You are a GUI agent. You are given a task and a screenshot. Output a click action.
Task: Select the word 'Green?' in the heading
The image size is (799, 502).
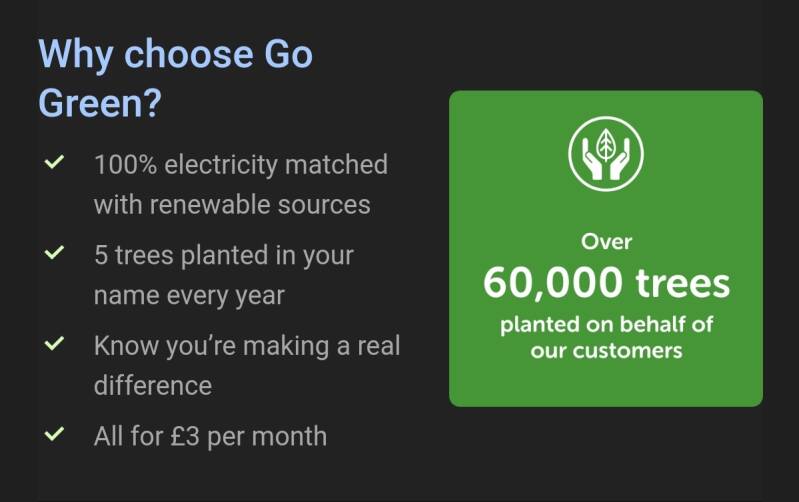tap(100, 103)
